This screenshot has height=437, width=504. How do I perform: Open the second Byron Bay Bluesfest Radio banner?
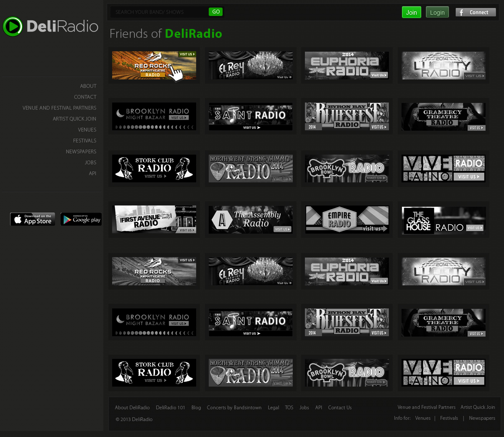click(x=347, y=322)
